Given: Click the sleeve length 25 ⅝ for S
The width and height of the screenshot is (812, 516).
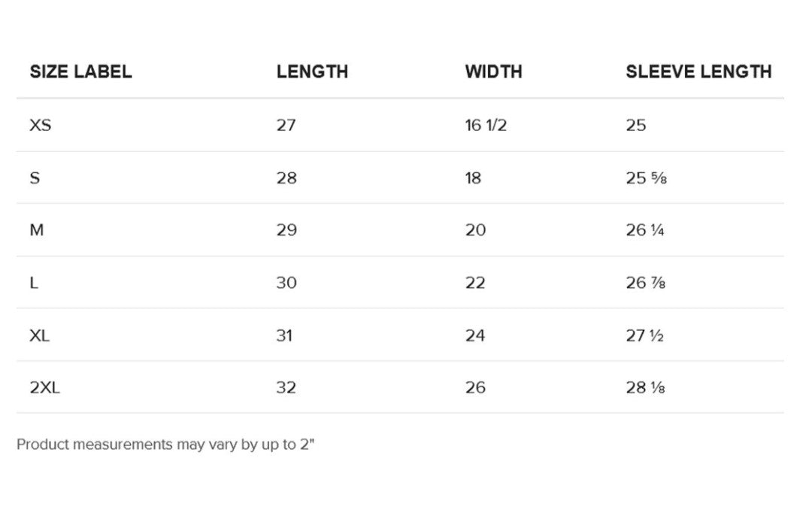Looking at the screenshot, I should (645, 178).
